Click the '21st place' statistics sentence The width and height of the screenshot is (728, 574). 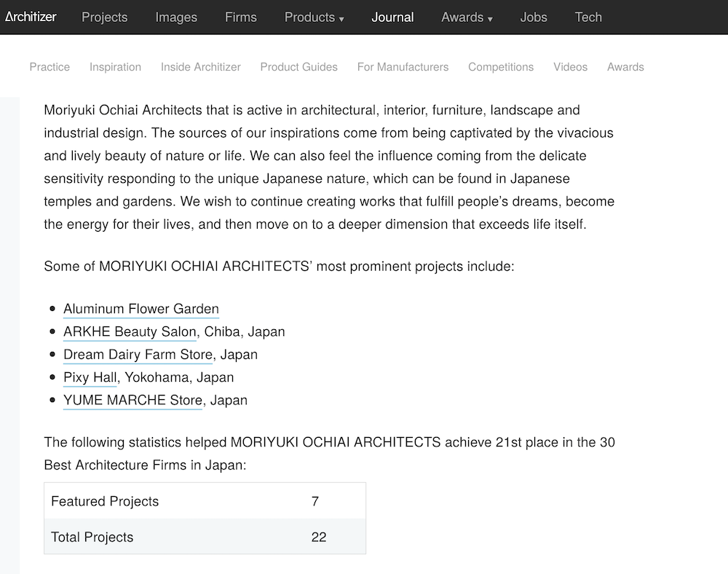point(329,453)
